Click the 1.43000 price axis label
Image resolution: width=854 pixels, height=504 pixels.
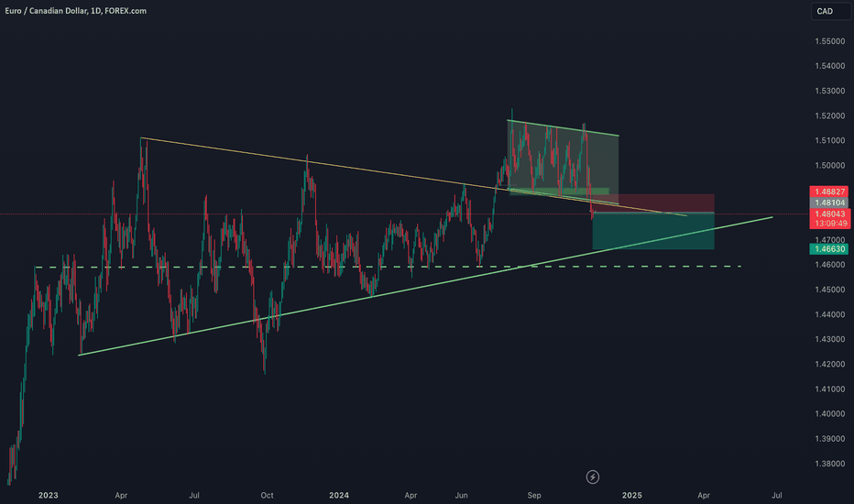tap(830, 339)
